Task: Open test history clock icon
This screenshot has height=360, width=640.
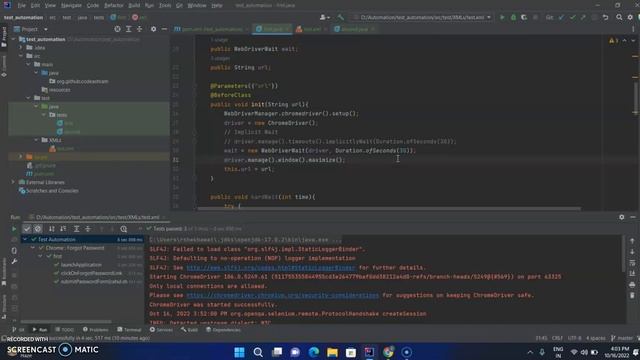Action: click(x=124, y=229)
